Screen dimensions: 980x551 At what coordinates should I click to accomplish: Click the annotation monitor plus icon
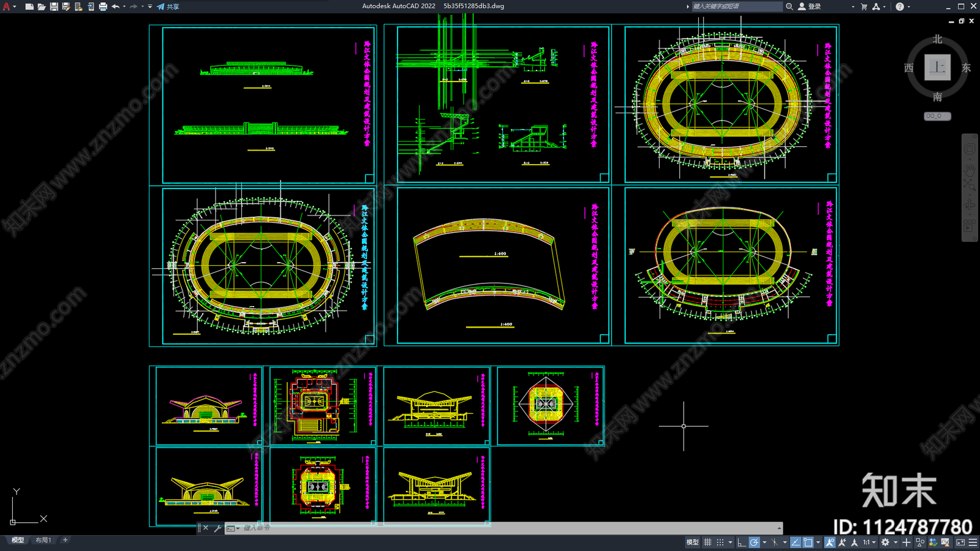tap(907, 542)
